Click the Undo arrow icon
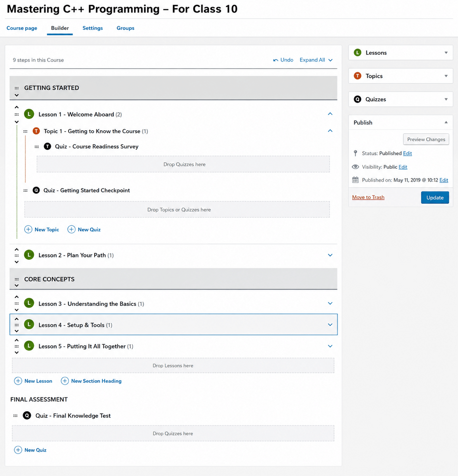458x476 pixels. (276, 60)
